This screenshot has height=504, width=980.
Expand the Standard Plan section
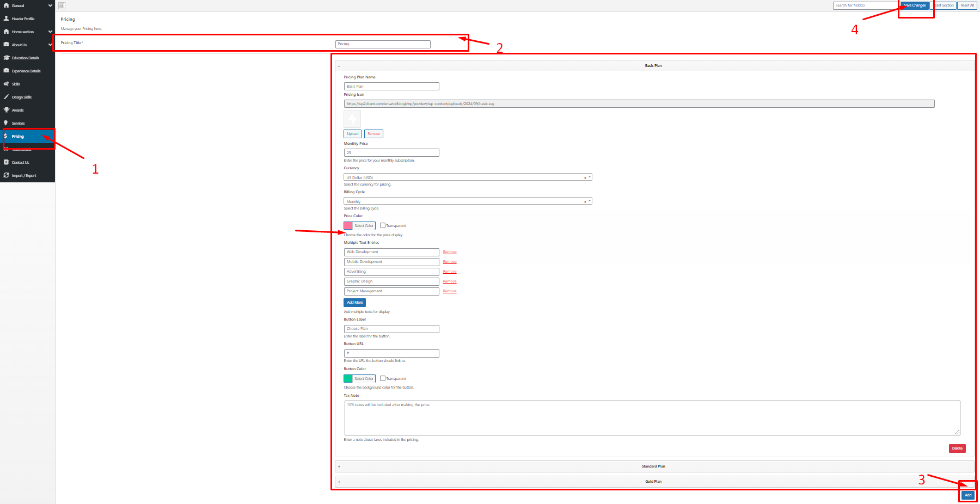click(653, 466)
